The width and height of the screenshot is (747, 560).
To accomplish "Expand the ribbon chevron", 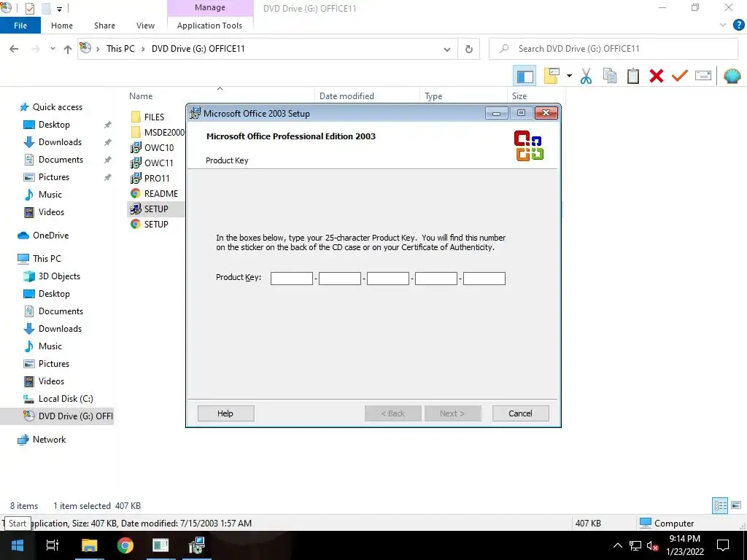I will click(x=723, y=26).
